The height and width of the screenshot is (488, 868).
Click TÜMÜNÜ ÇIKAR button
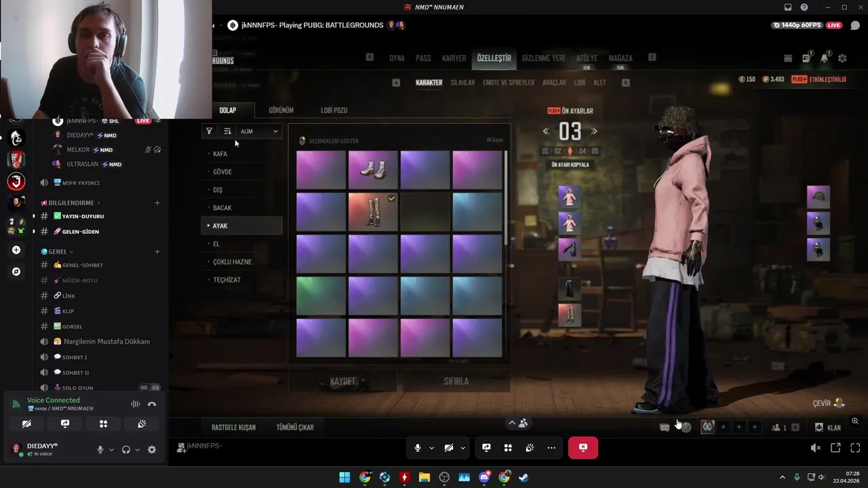coord(295,428)
